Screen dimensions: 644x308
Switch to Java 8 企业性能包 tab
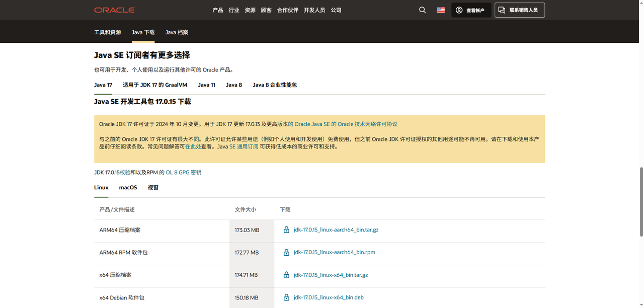point(275,85)
